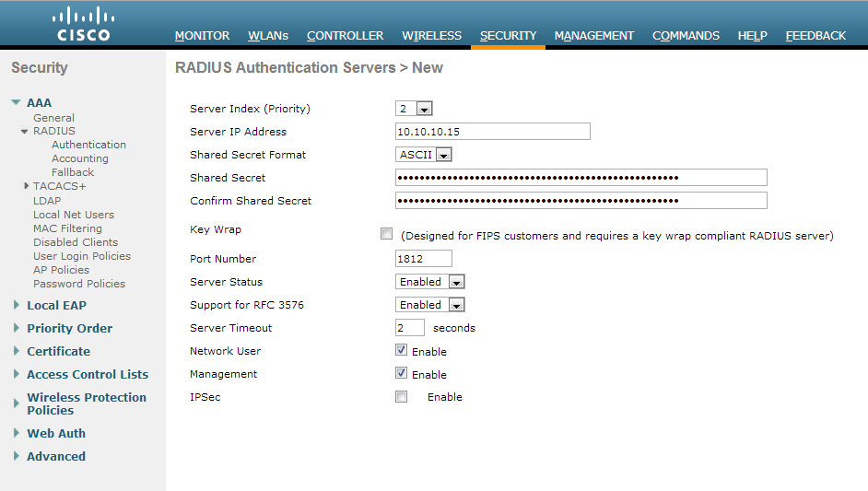Viewport: 868px width, 491px height.
Task: Open the Server Status dropdown
Action: click(429, 282)
